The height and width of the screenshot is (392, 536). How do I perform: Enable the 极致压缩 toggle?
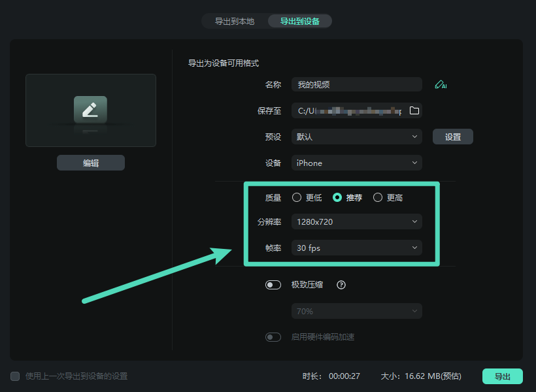coord(273,284)
